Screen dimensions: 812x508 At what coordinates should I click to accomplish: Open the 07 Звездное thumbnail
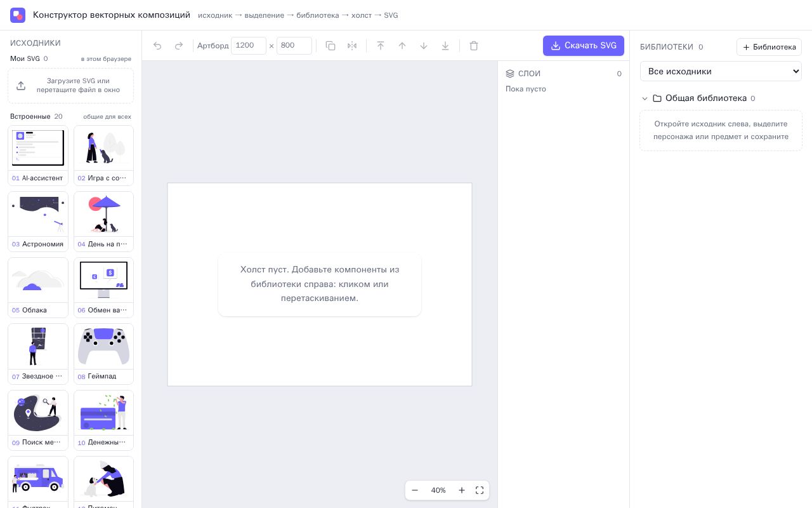pyautogui.click(x=38, y=354)
